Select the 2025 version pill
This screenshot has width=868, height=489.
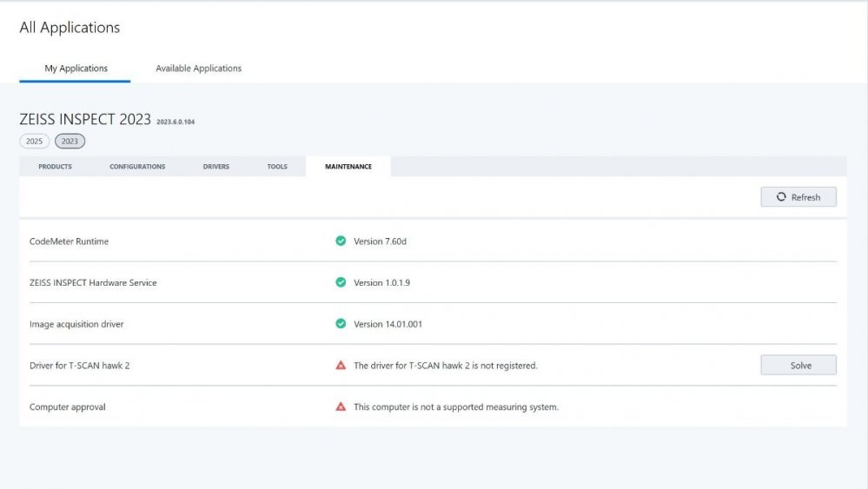click(34, 141)
